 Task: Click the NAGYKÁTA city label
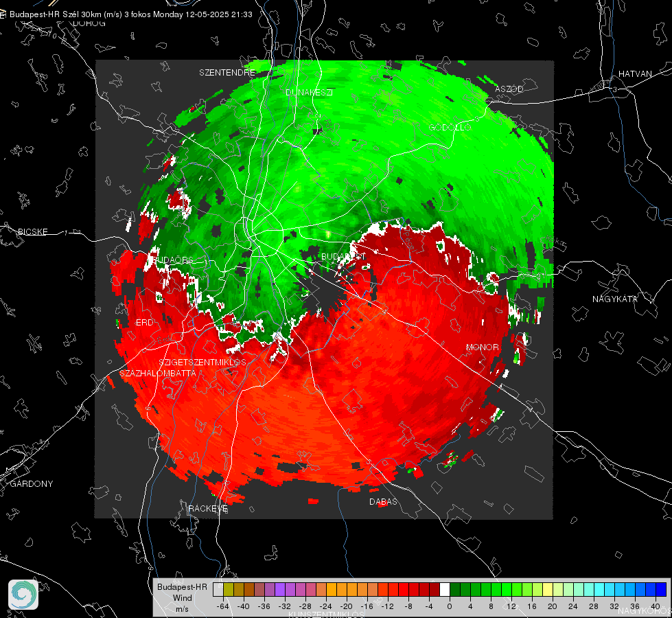click(614, 299)
